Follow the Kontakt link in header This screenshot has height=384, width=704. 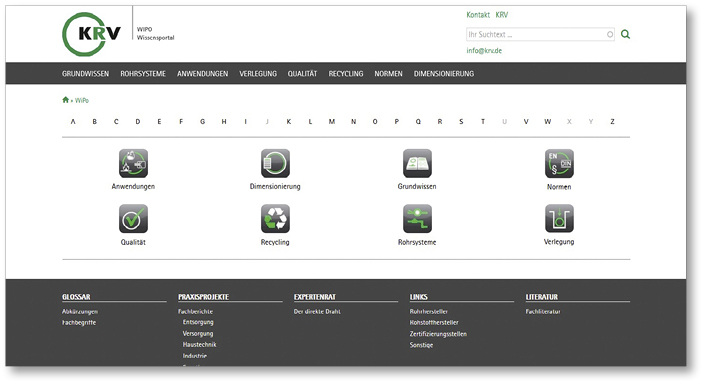[x=478, y=15]
